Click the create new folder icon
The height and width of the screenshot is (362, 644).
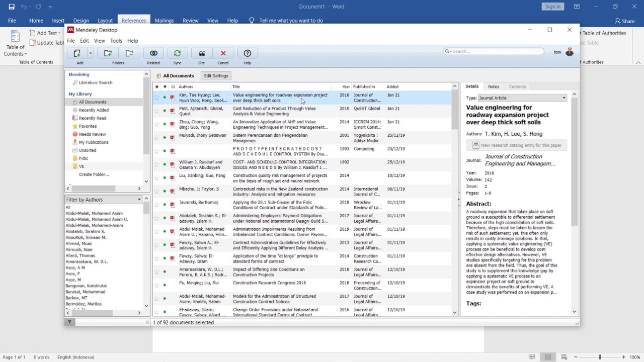(108, 53)
